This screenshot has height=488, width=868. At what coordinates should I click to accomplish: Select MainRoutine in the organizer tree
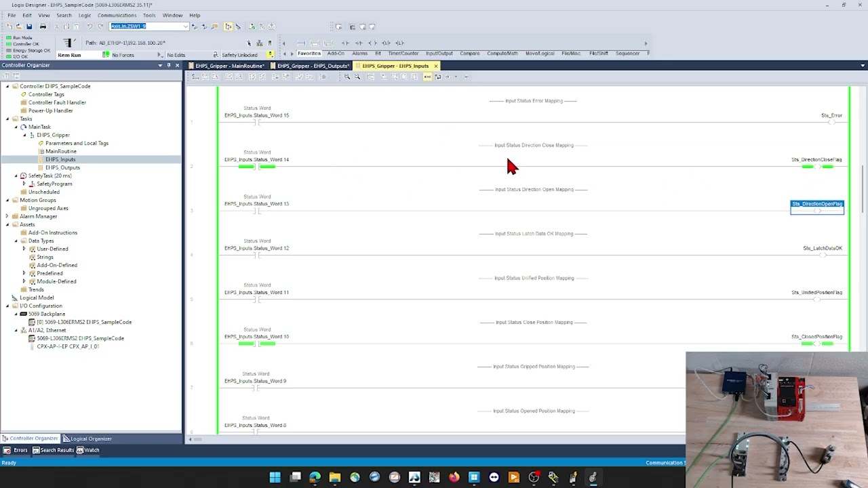[61, 151]
